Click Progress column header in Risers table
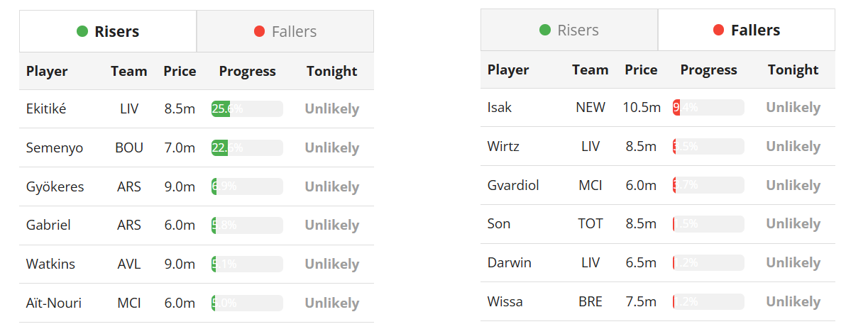868x329 pixels. pyautogui.click(x=247, y=71)
